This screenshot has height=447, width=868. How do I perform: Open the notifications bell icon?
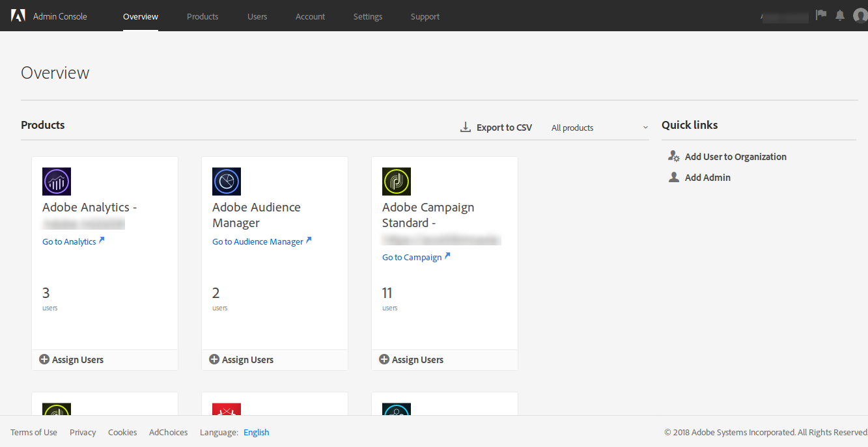[x=840, y=15]
